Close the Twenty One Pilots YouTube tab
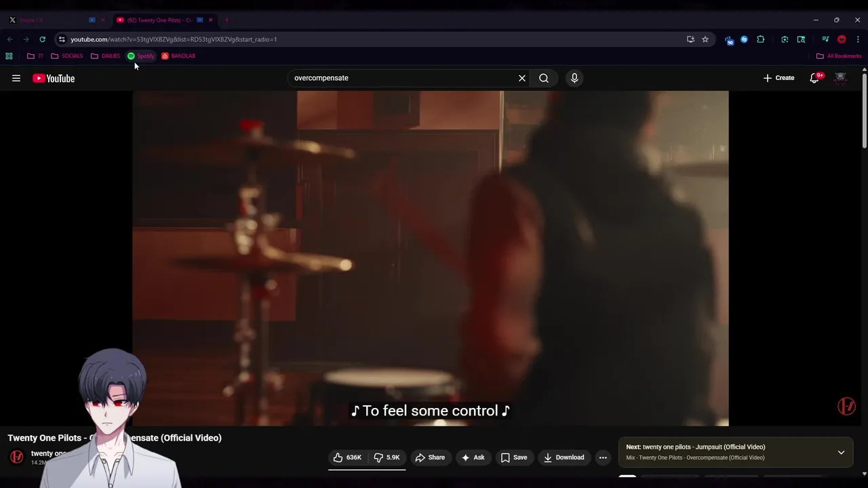The image size is (868, 488). [x=210, y=20]
